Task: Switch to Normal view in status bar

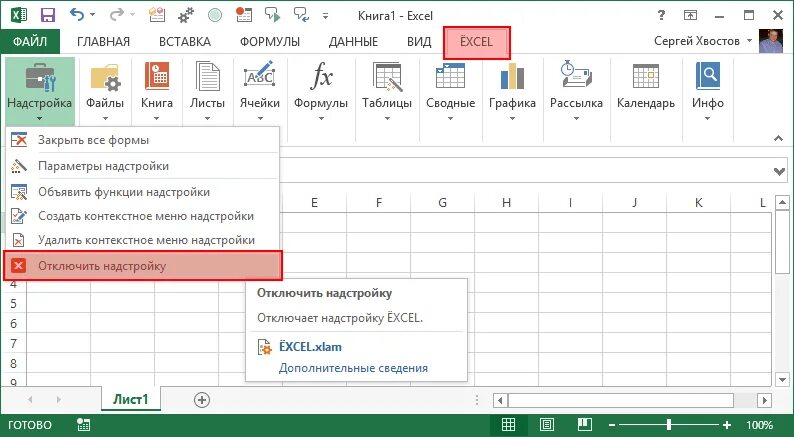Action: click(508, 424)
